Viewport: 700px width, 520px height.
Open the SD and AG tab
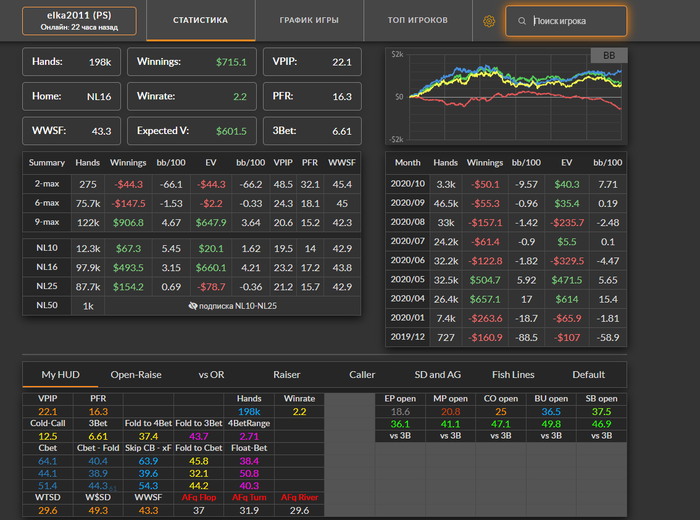point(437,374)
